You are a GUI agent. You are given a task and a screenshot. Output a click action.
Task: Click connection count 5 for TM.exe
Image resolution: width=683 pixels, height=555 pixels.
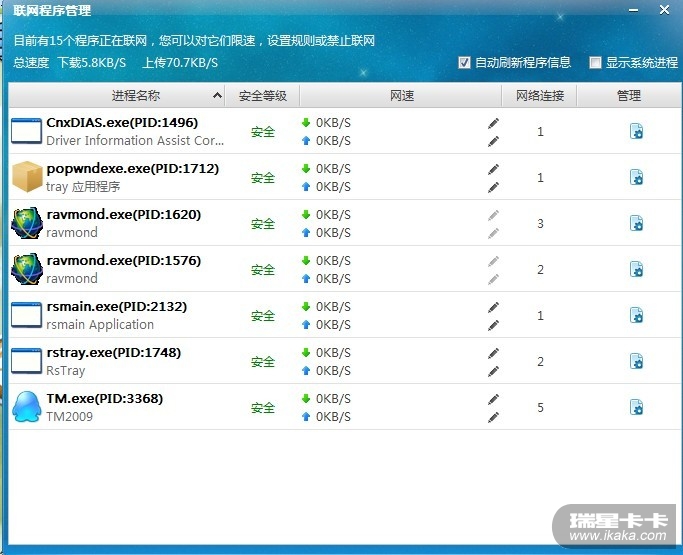coord(540,407)
